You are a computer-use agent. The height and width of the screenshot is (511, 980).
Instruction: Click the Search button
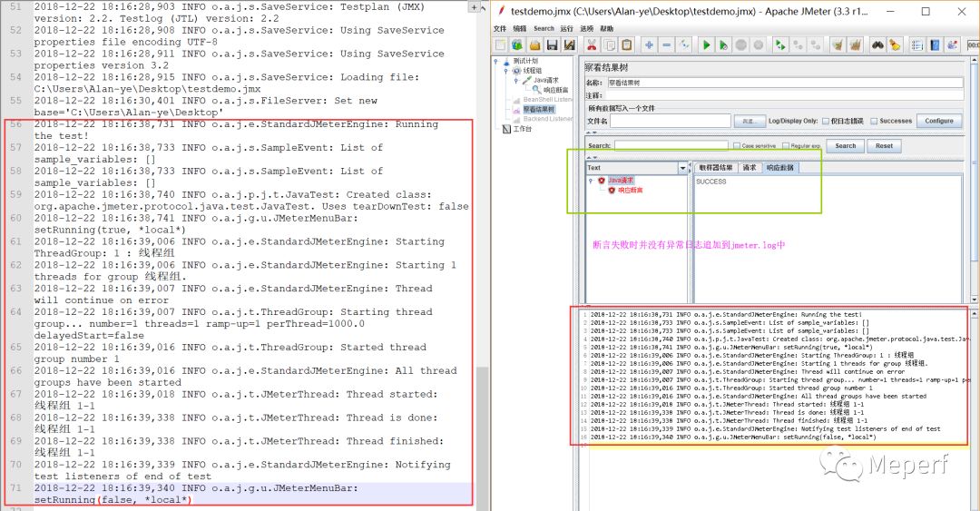[845, 146]
